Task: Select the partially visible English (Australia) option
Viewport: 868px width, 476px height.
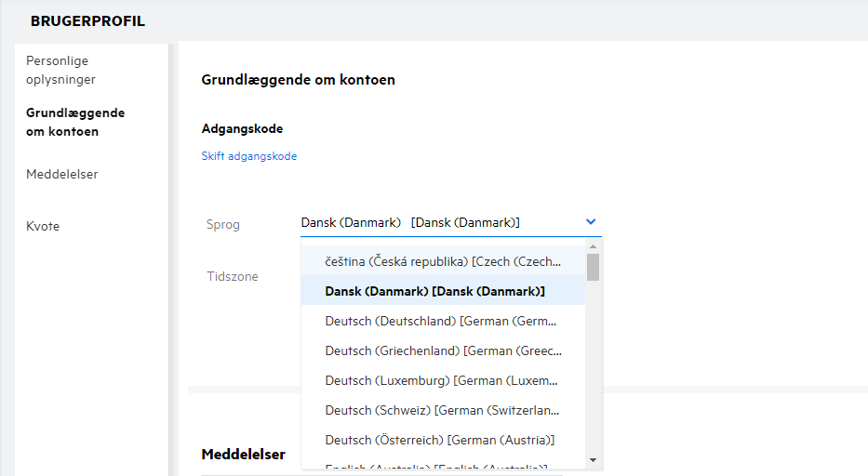Action: (435, 466)
